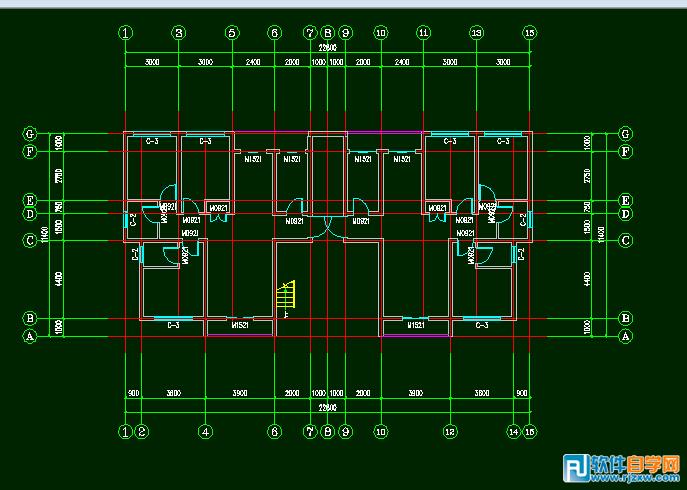
Task: Select the central double door swing on axis 8
Action: point(328,227)
